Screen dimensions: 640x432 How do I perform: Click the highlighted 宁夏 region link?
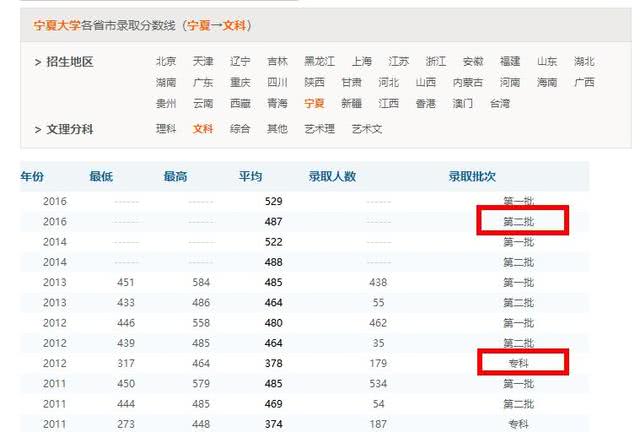click(x=314, y=104)
